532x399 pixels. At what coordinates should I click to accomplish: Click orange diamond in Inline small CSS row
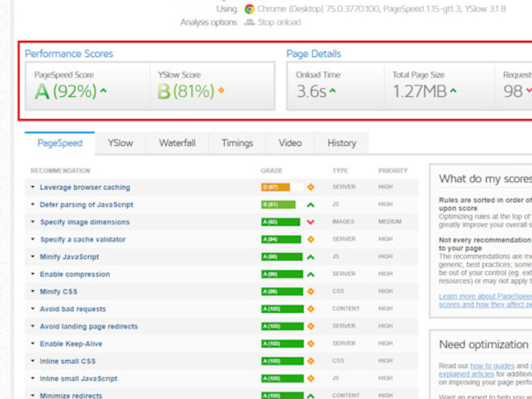click(311, 361)
